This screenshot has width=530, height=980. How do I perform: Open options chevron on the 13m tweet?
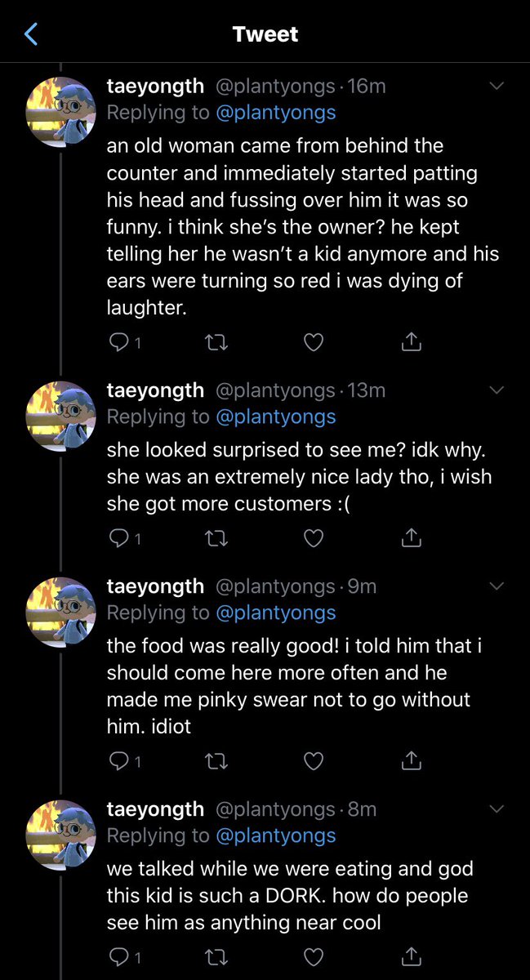[x=496, y=390]
